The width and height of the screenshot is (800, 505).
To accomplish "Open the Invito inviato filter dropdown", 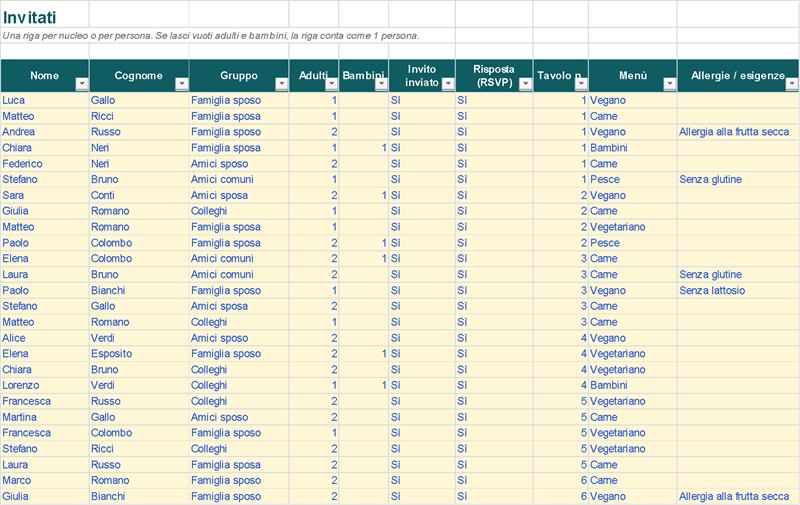I will [x=448, y=84].
